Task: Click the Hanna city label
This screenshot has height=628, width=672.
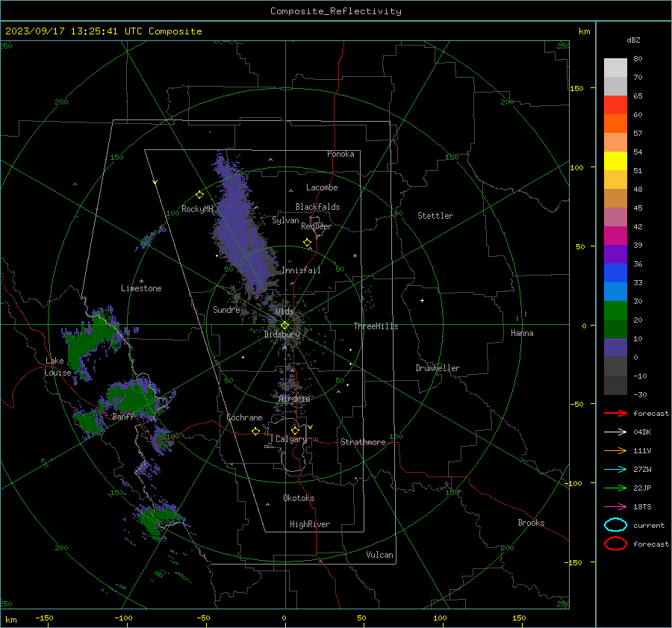Action: pyautogui.click(x=522, y=333)
